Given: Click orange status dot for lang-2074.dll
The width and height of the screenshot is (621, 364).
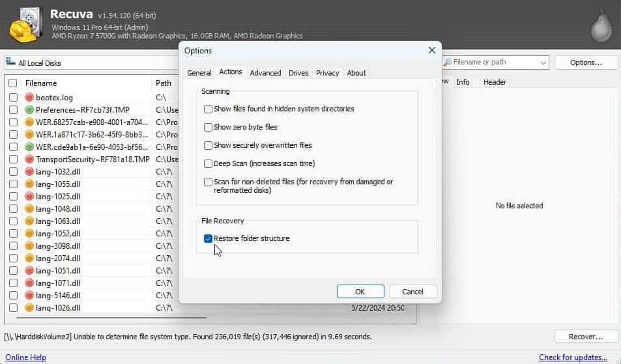Looking at the screenshot, I should click(x=29, y=258).
